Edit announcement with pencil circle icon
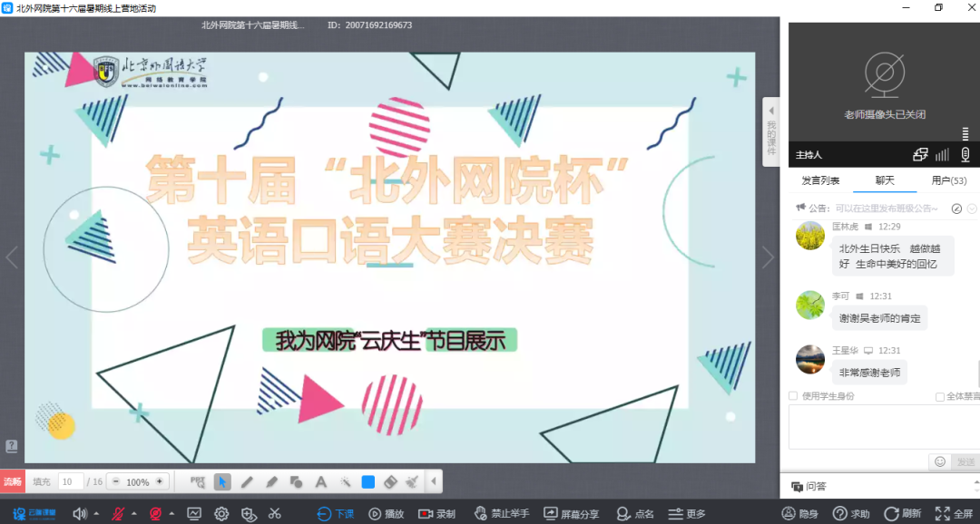The width and height of the screenshot is (980, 524). (956, 209)
